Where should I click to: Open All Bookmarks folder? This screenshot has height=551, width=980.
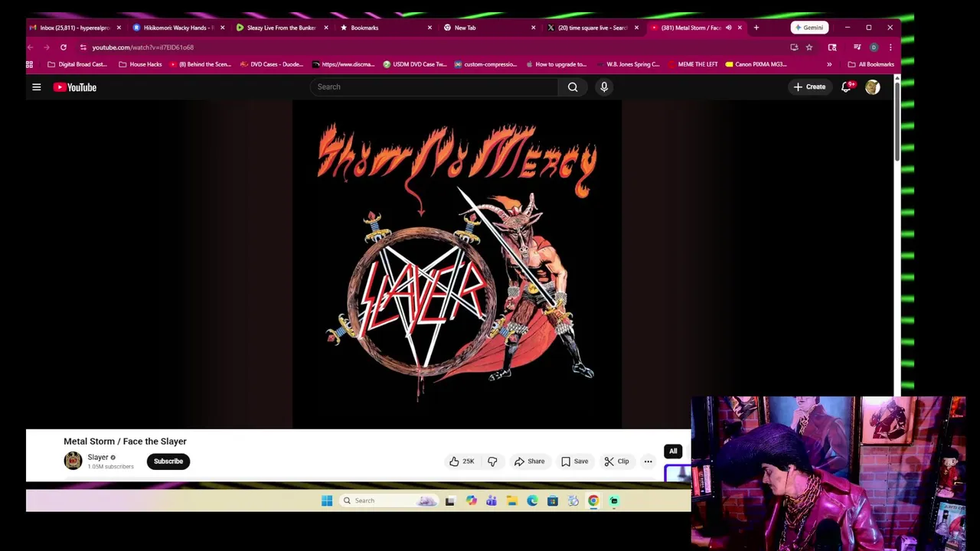(x=871, y=64)
